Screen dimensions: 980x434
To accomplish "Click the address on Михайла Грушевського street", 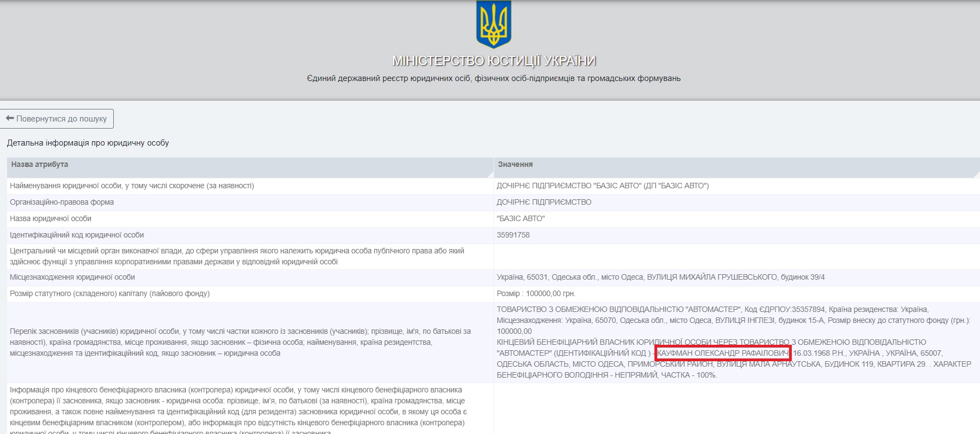I will click(x=660, y=277).
